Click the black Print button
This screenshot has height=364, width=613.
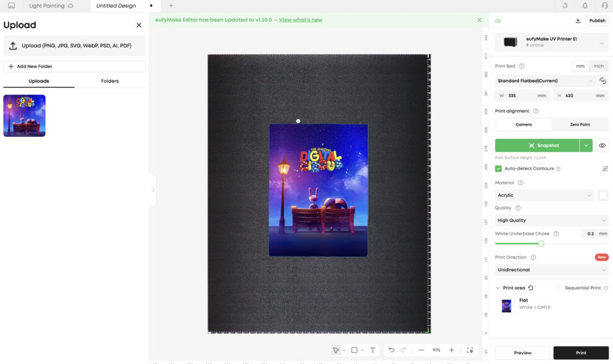pyautogui.click(x=581, y=353)
